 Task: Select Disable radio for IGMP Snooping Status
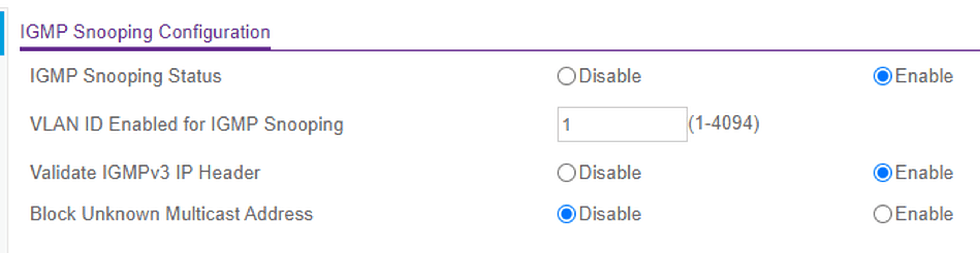566,76
